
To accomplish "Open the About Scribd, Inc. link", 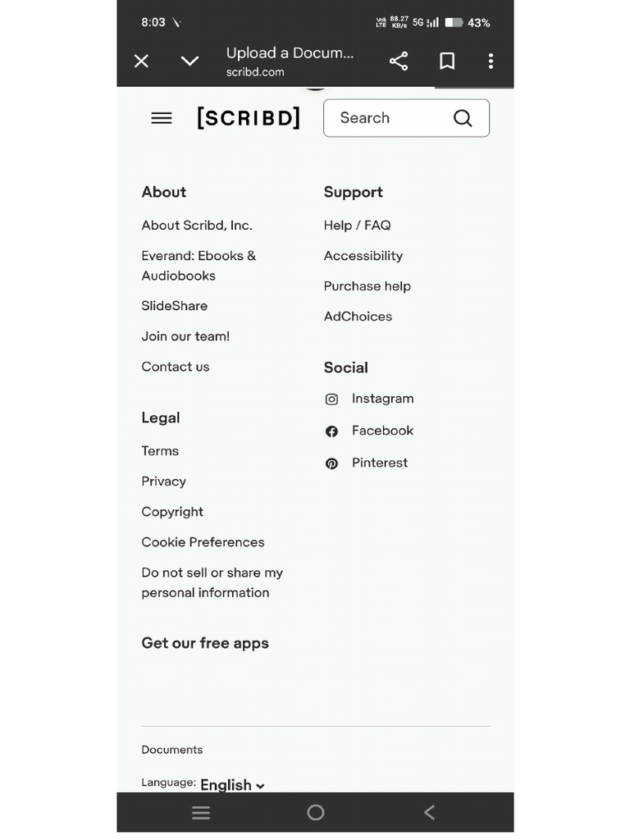I will point(197,226).
